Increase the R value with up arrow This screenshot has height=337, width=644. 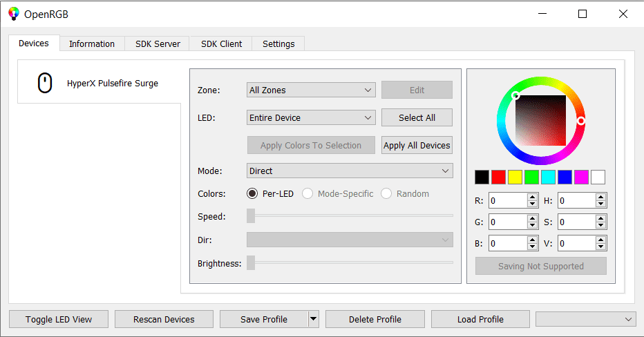[533, 197]
